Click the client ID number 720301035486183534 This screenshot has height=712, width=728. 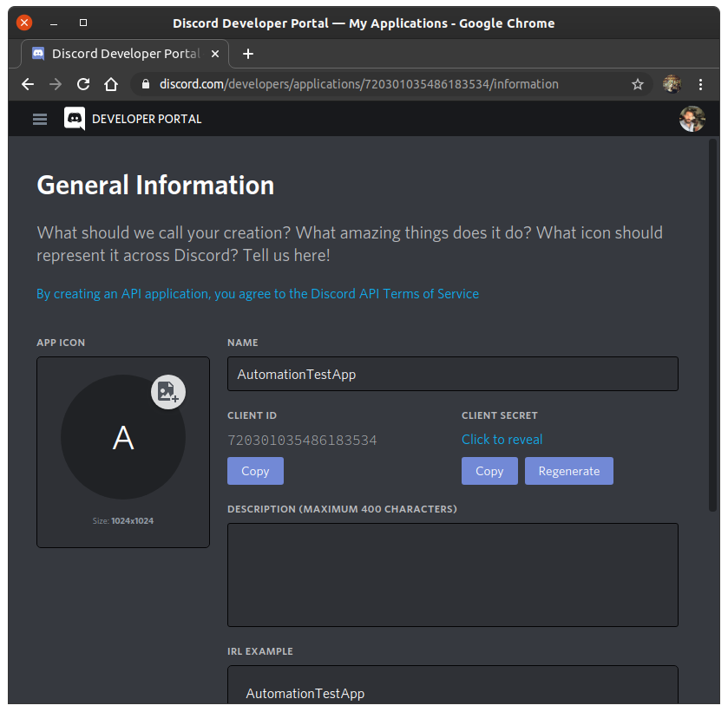point(302,440)
